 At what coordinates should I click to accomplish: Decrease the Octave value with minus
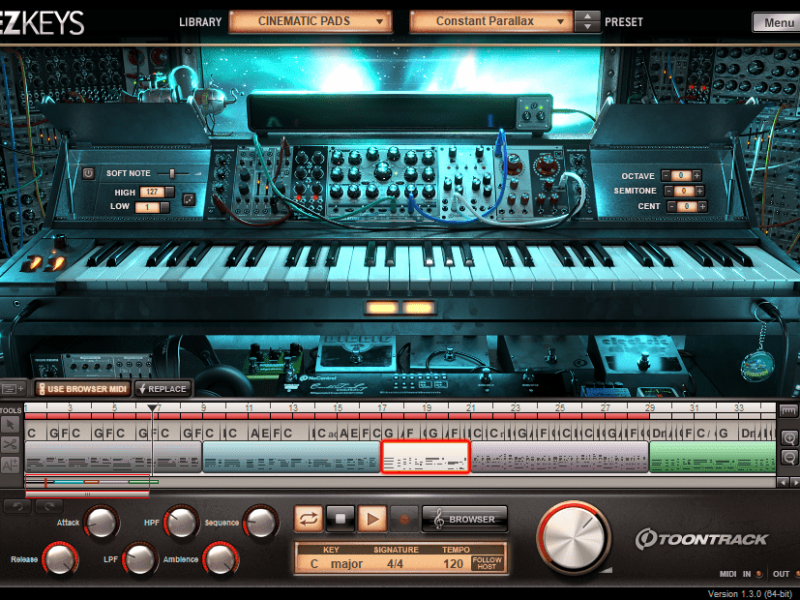point(665,176)
